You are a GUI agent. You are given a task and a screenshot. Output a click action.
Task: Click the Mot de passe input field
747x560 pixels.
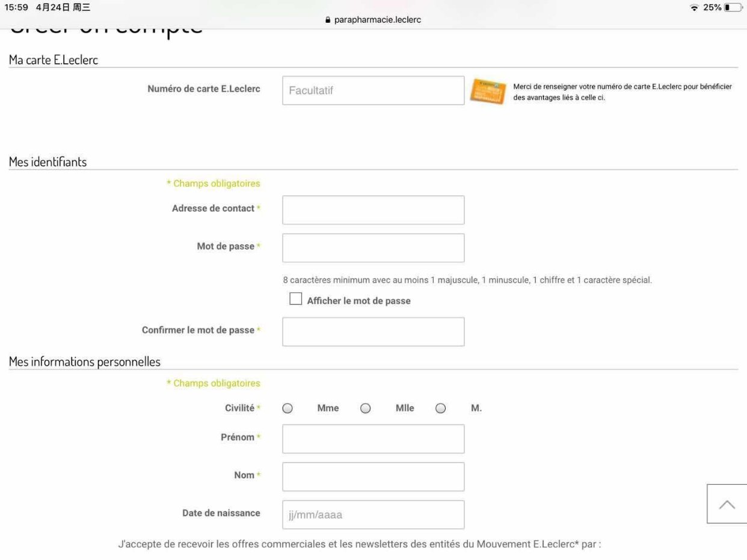pos(373,248)
